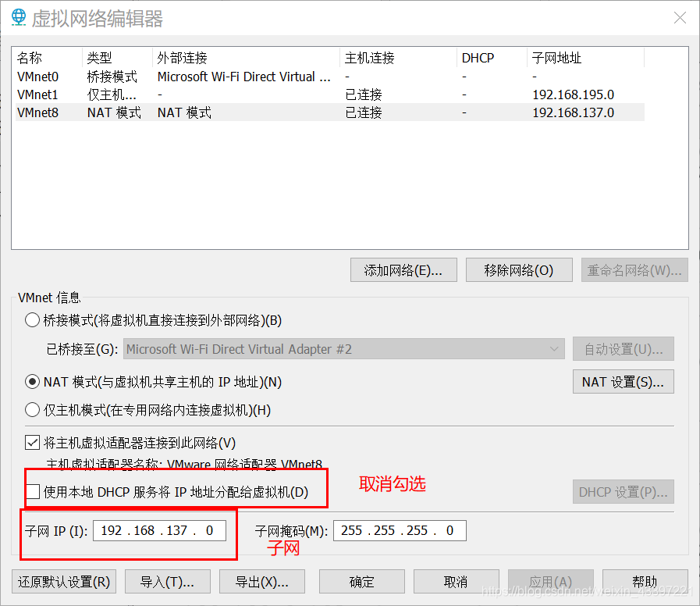Screen dimensions: 700x606
Task: Click the 子网地址 column header
Action: pos(586,58)
